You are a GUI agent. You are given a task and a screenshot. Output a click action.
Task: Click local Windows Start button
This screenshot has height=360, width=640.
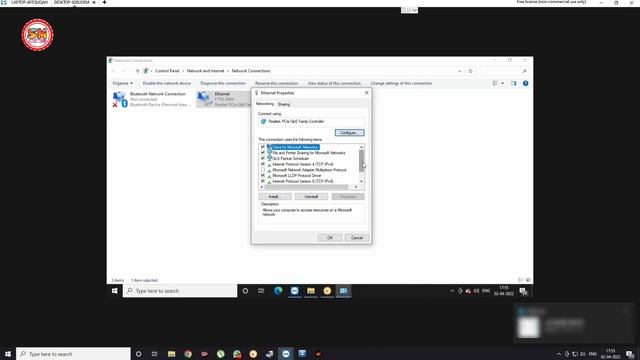click(x=8, y=354)
